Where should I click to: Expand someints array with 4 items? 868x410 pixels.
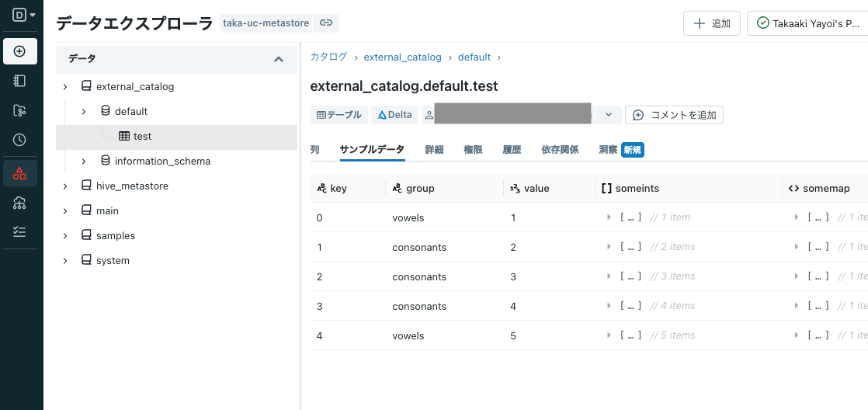(x=609, y=306)
